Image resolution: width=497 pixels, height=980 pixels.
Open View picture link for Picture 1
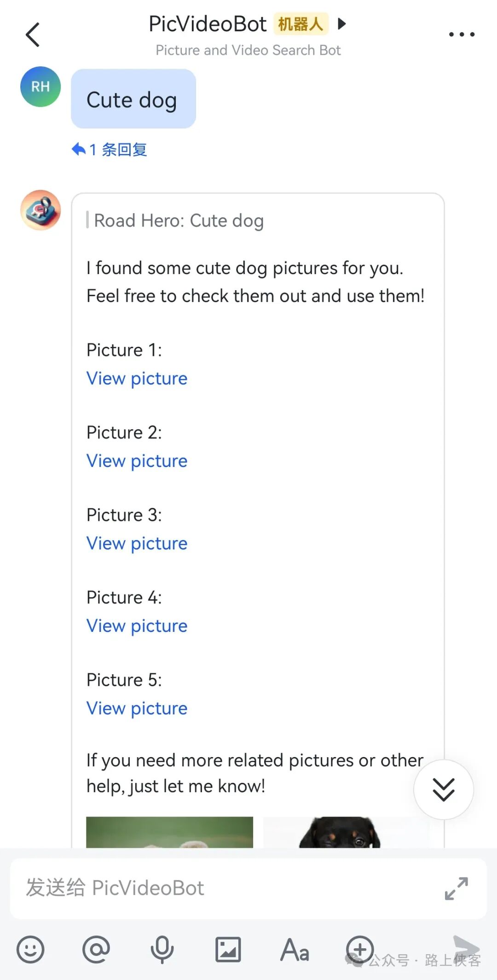(137, 379)
